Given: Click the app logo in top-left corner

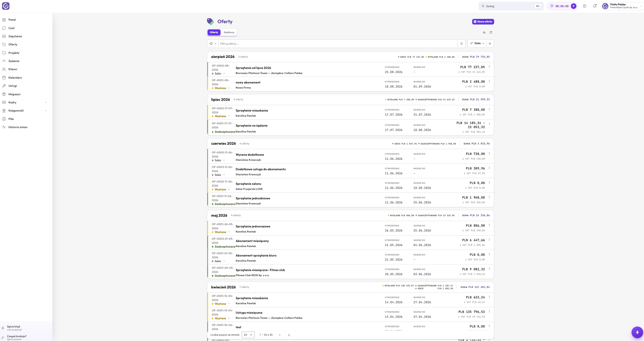Looking at the screenshot, I should 6,6.
